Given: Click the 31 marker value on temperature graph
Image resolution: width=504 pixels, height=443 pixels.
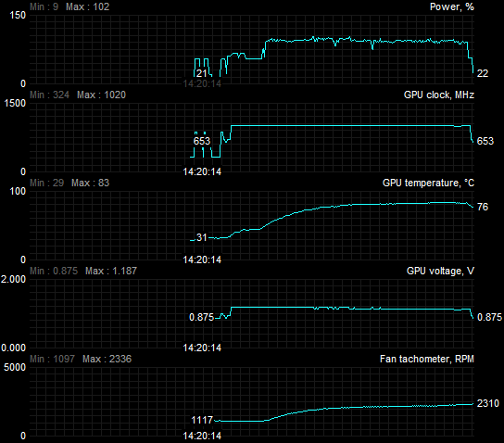Looking at the screenshot, I should (x=202, y=237).
